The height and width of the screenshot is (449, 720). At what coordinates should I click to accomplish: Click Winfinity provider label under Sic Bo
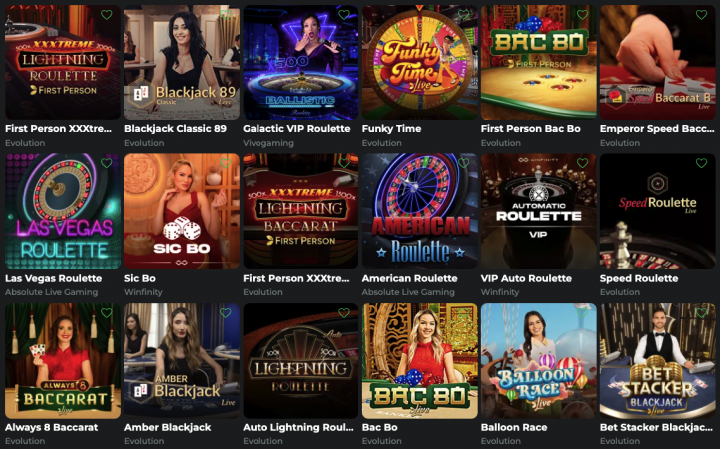pos(143,292)
